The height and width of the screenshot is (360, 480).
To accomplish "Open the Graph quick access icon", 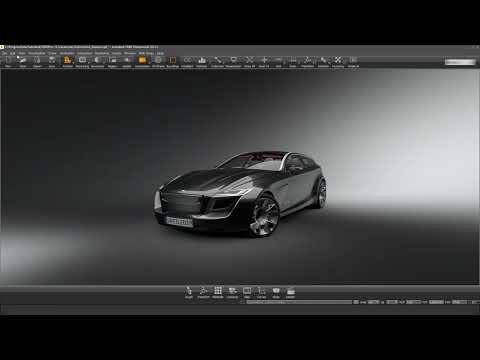I will 189,292.
